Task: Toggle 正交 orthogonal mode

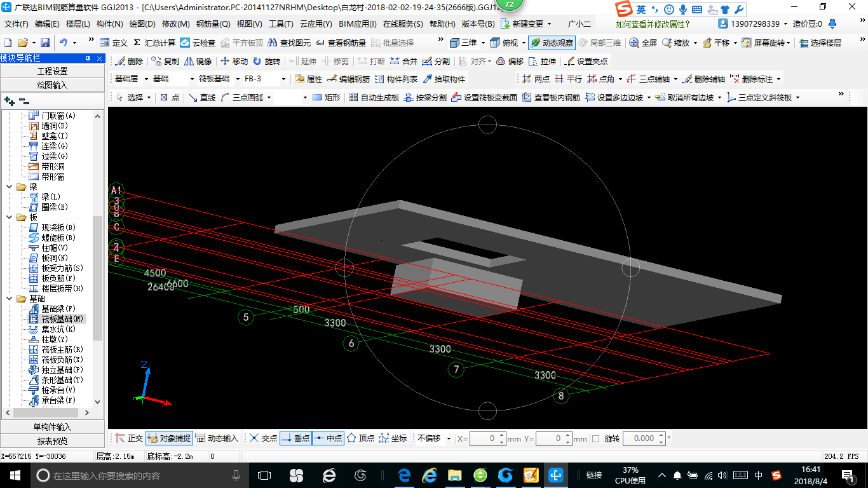Action: [129, 438]
